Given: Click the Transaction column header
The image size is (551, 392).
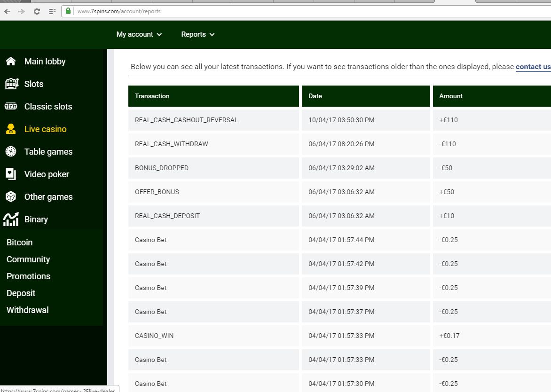Looking at the screenshot, I should pos(213,96).
